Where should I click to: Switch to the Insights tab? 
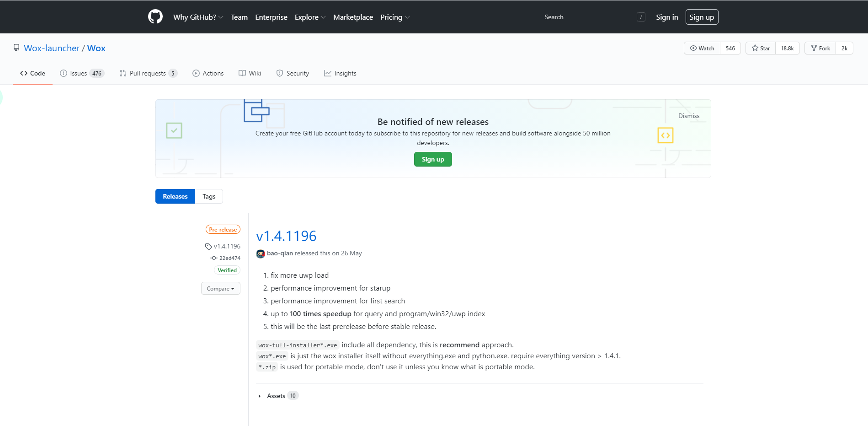point(340,73)
